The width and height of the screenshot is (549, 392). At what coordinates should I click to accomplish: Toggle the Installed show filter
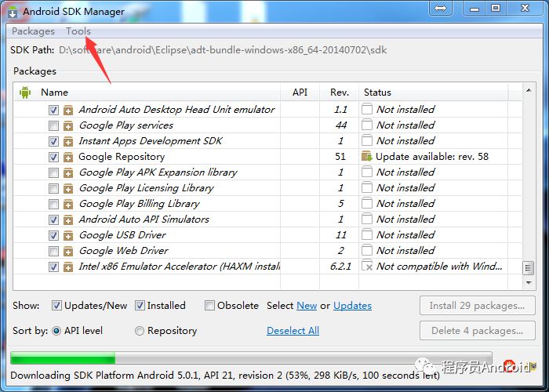coord(140,306)
